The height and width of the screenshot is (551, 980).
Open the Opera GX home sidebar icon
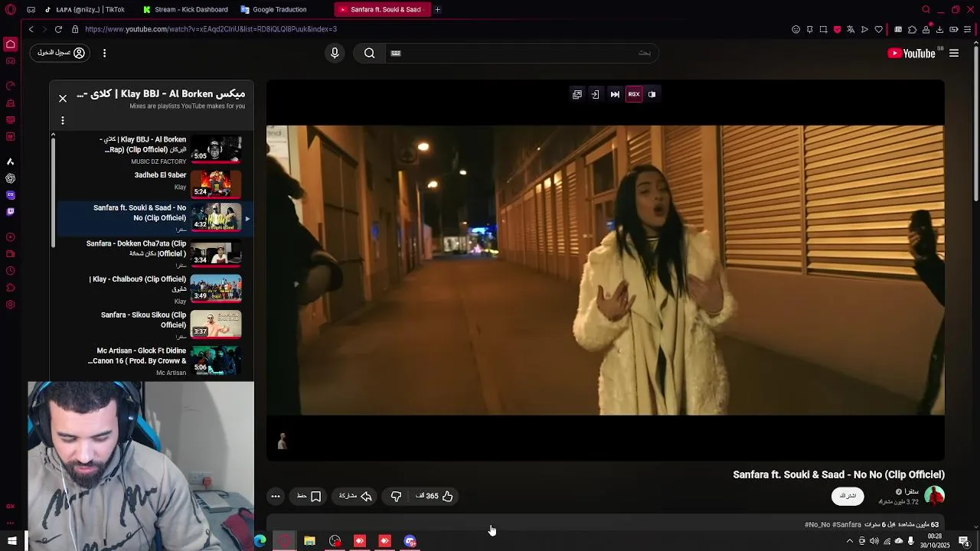tap(10, 44)
